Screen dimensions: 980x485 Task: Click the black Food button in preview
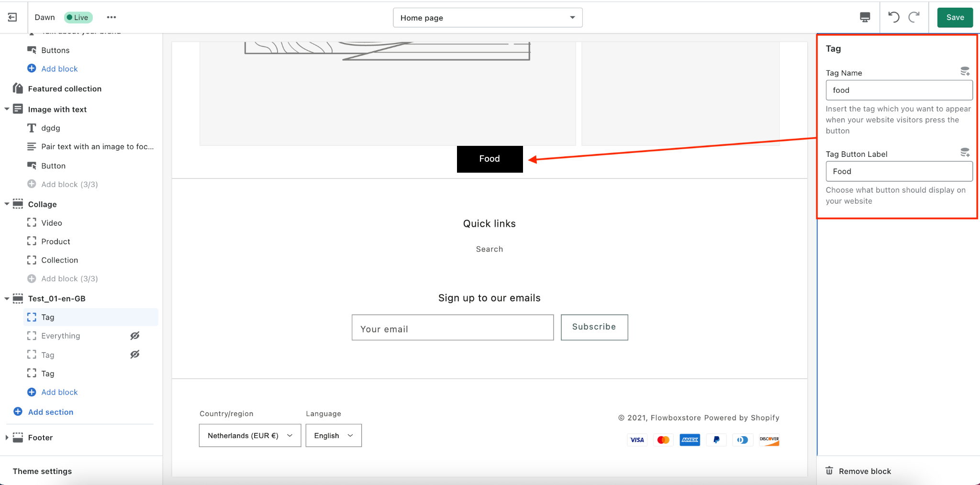(x=490, y=159)
